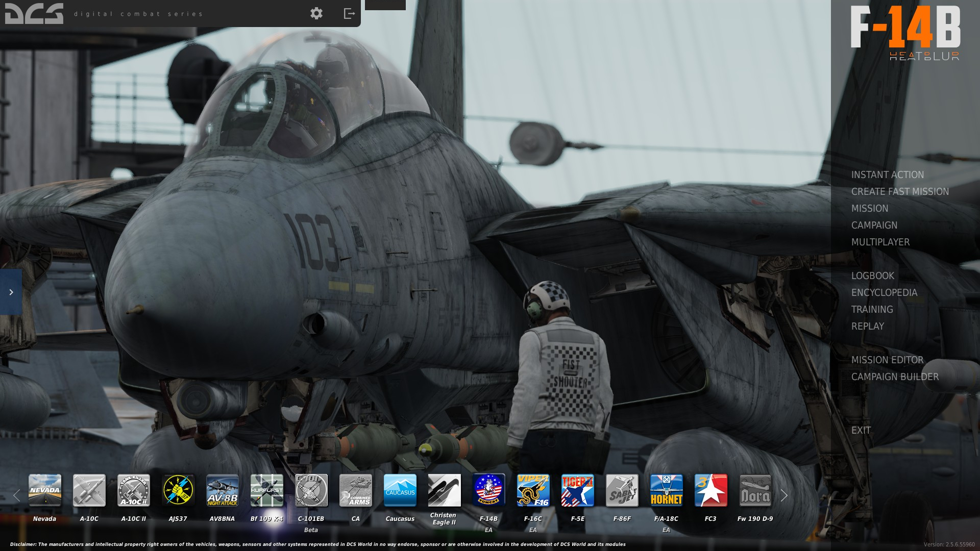Launch the Mission Editor
The image size is (980, 551).
[x=888, y=360]
